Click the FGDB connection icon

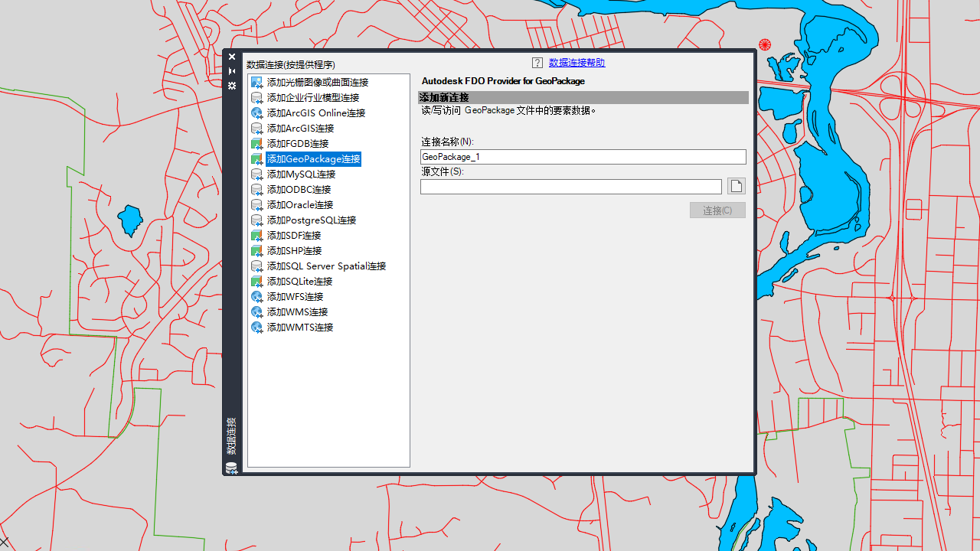[257, 144]
